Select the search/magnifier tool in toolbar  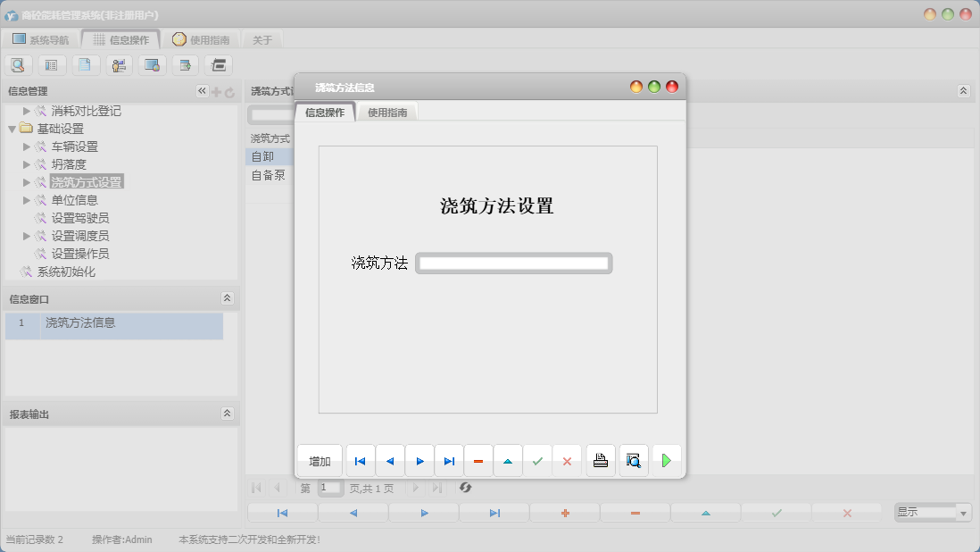point(18,64)
